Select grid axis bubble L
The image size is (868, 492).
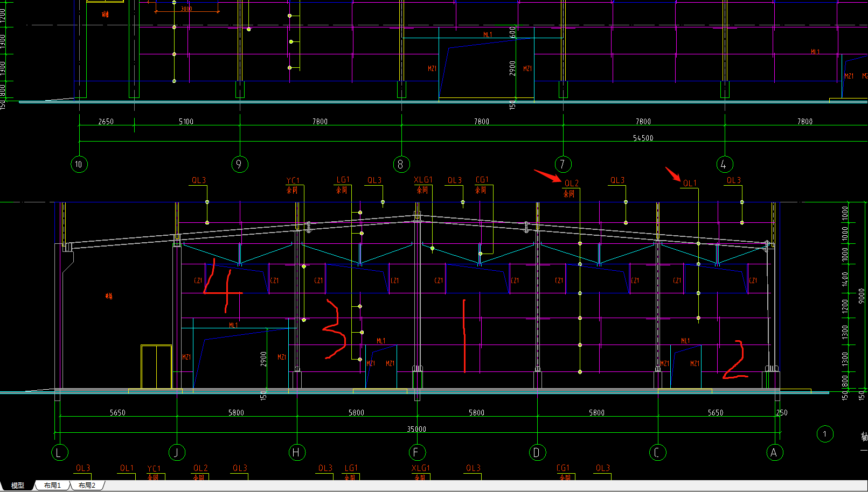(x=59, y=453)
